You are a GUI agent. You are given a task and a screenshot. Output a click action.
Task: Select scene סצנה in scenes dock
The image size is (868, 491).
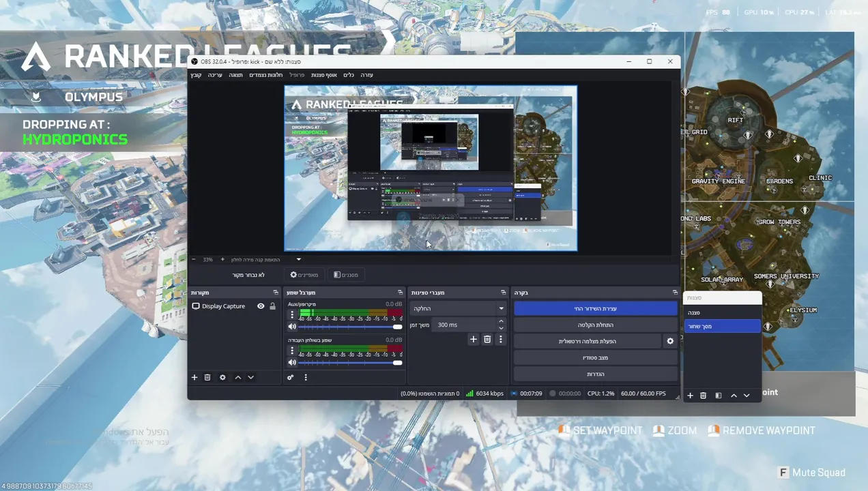722,312
